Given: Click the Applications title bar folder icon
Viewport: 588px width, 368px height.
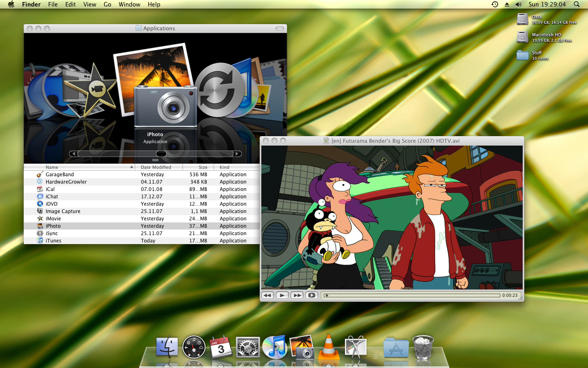Looking at the screenshot, I should (x=139, y=28).
